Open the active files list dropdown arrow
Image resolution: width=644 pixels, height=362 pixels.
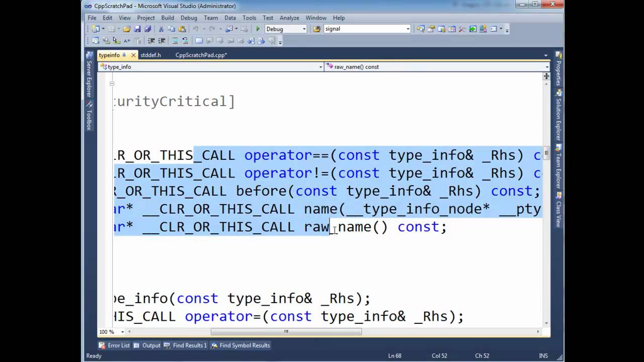[546, 55]
